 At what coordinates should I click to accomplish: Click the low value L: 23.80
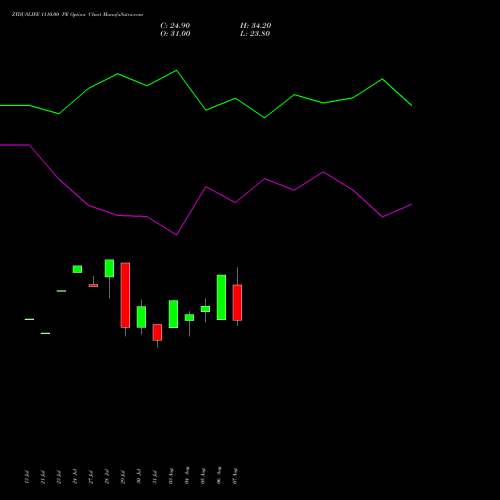(255, 34)
